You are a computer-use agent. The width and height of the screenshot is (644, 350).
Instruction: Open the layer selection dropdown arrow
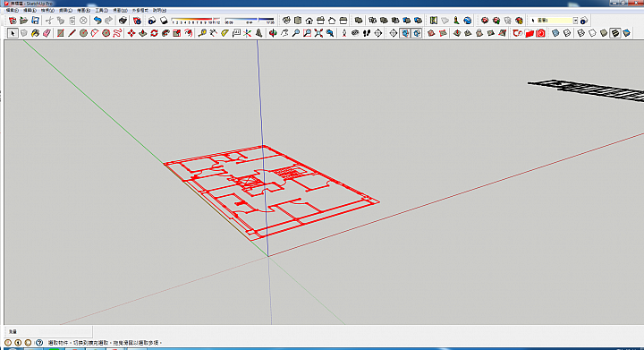pyautogui.click(x=575, y=20)
